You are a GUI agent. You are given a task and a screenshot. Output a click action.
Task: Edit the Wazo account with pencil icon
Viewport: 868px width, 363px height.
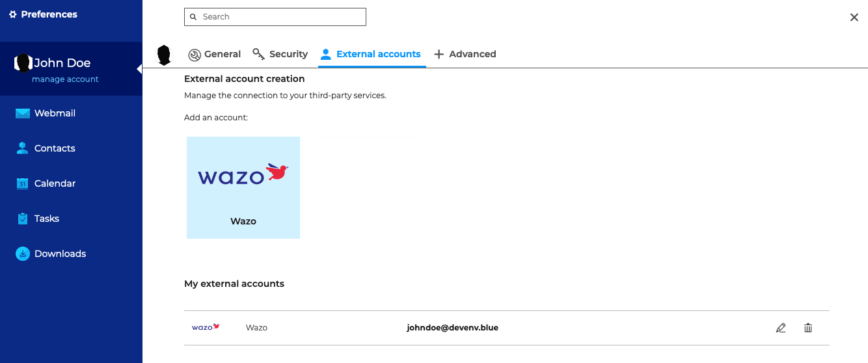781,328
